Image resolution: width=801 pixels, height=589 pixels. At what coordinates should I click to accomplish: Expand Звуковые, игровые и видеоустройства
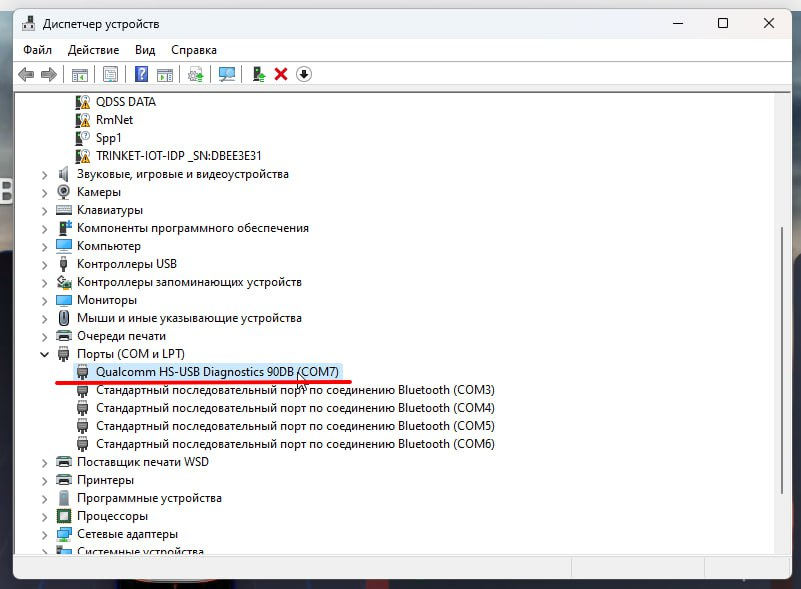pyautogui.click(x=44, y=175)
